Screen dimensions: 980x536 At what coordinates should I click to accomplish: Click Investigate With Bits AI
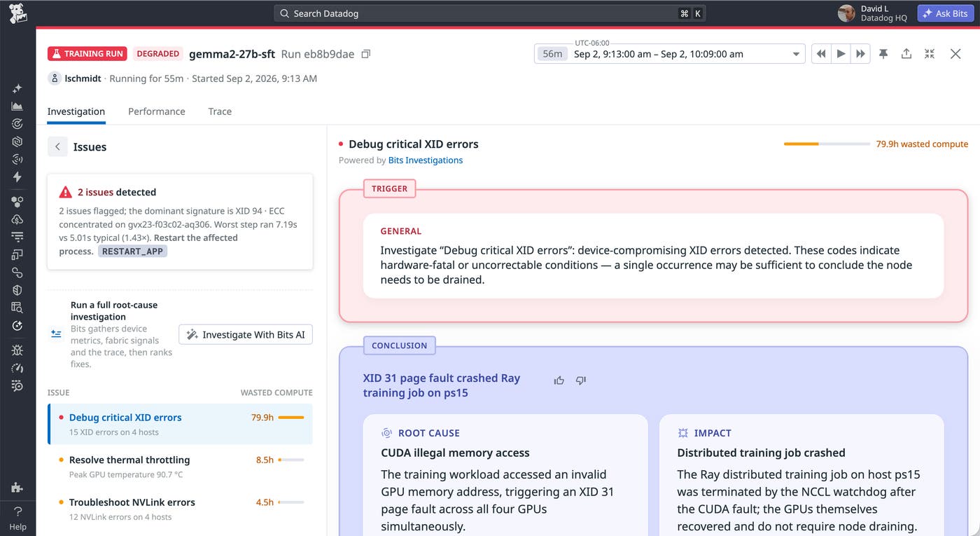click(246, 335)
